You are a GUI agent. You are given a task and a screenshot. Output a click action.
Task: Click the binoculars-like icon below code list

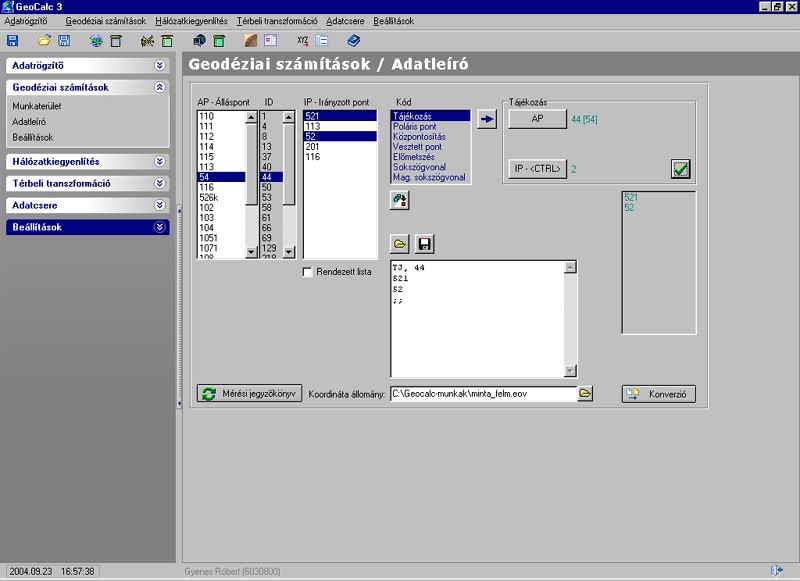399,200
